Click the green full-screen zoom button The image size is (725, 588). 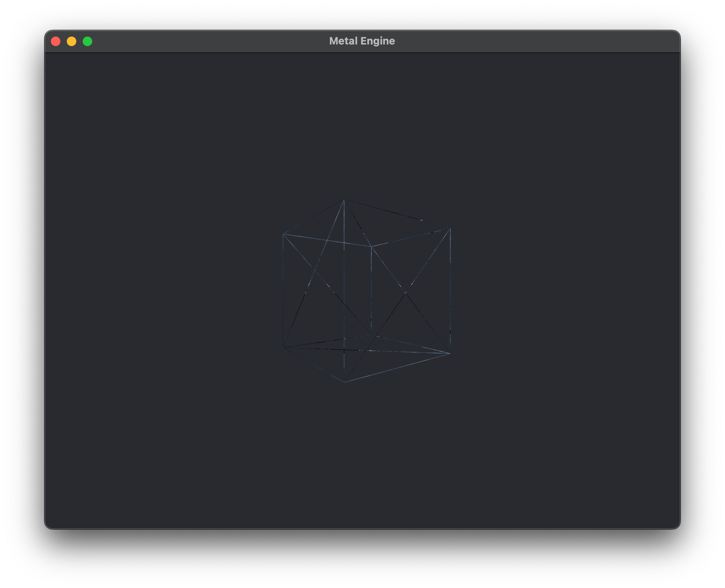point(87,41)
